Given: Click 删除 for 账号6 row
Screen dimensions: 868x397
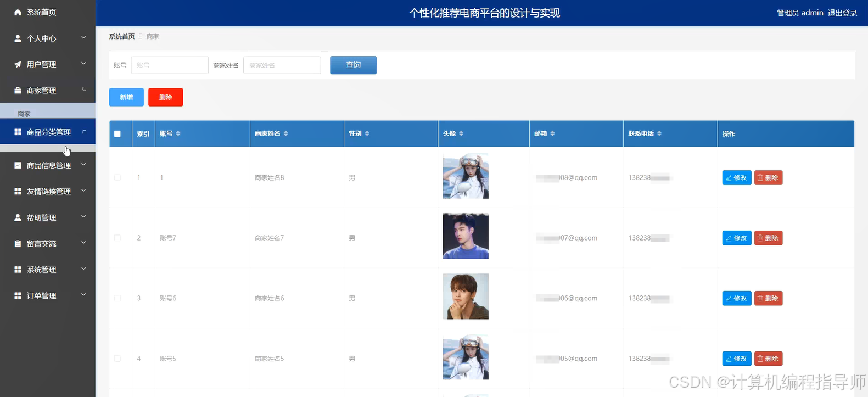Looking at the screenshot, I should [x=768, y=299].
